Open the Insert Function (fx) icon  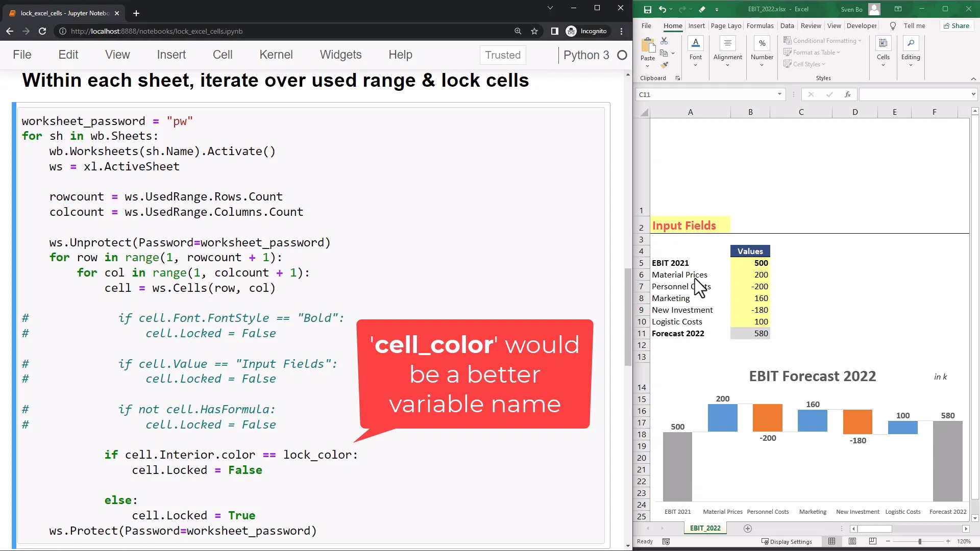click(x=847, y=94)
